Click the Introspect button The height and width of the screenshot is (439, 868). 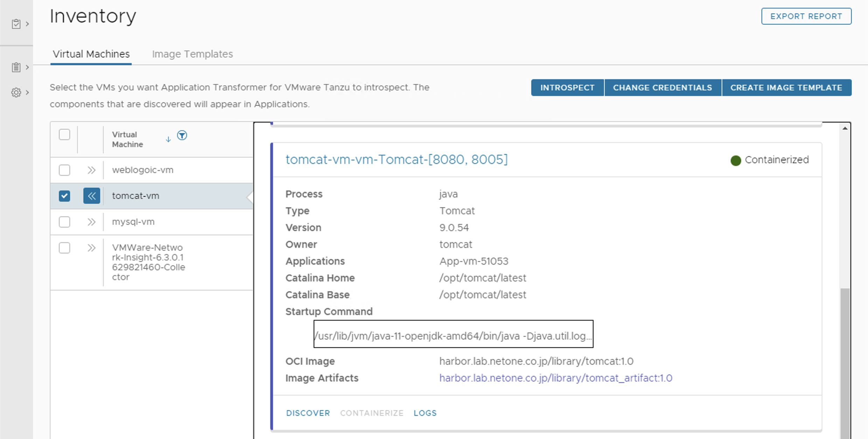point(567,88)
